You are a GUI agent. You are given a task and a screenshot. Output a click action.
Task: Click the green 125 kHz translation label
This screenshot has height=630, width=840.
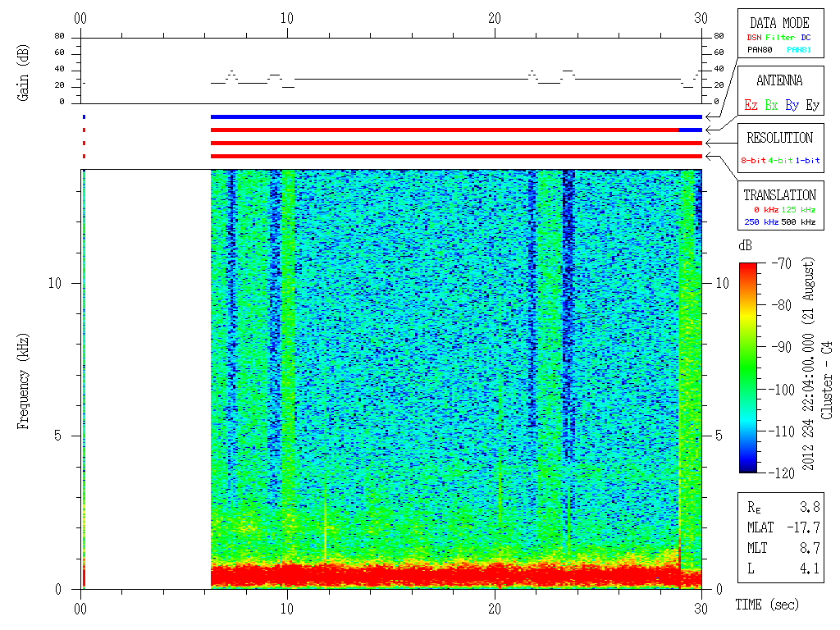click(798, 209)
